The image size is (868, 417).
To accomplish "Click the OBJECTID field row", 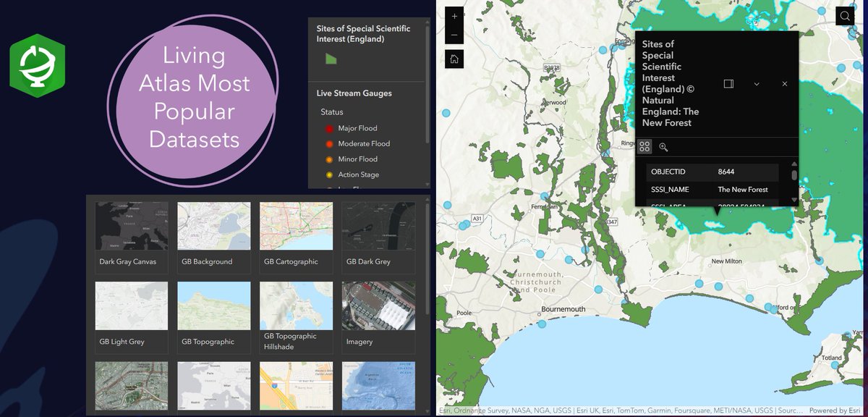I will click(712, 172).
